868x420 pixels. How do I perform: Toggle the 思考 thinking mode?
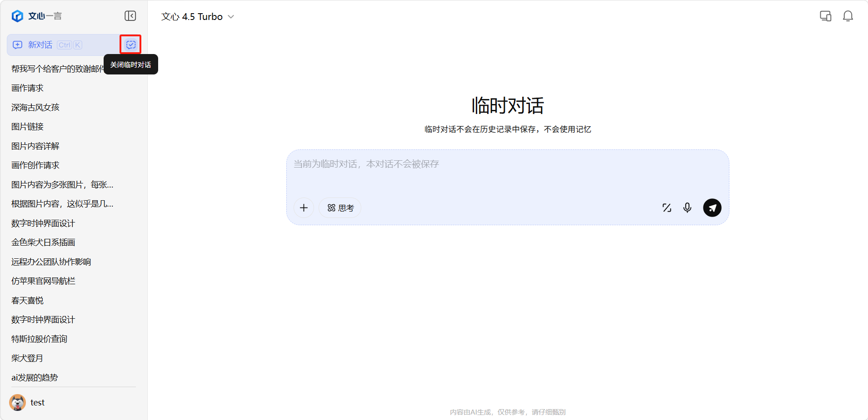tap(340, 208)
